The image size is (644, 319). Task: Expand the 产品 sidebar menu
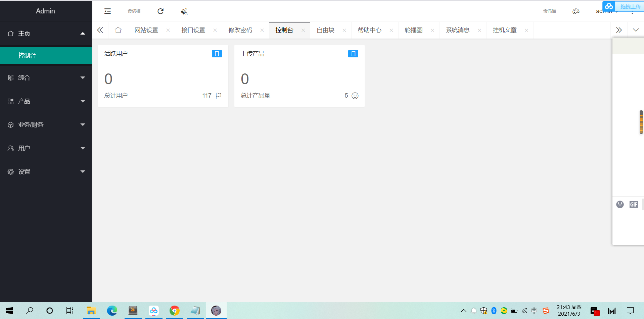46,101
